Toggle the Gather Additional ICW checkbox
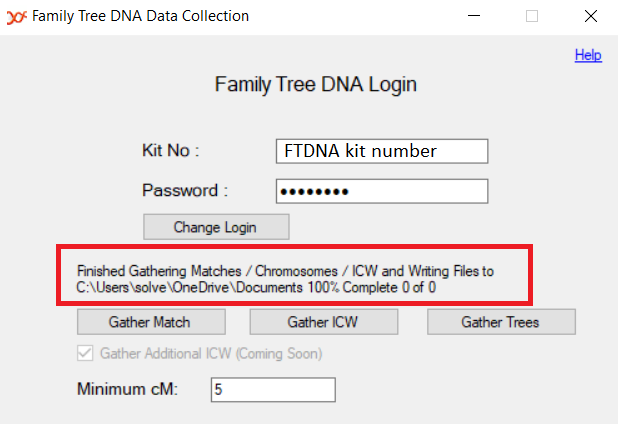Screen dimensions: 618x424 coord(85,353)
